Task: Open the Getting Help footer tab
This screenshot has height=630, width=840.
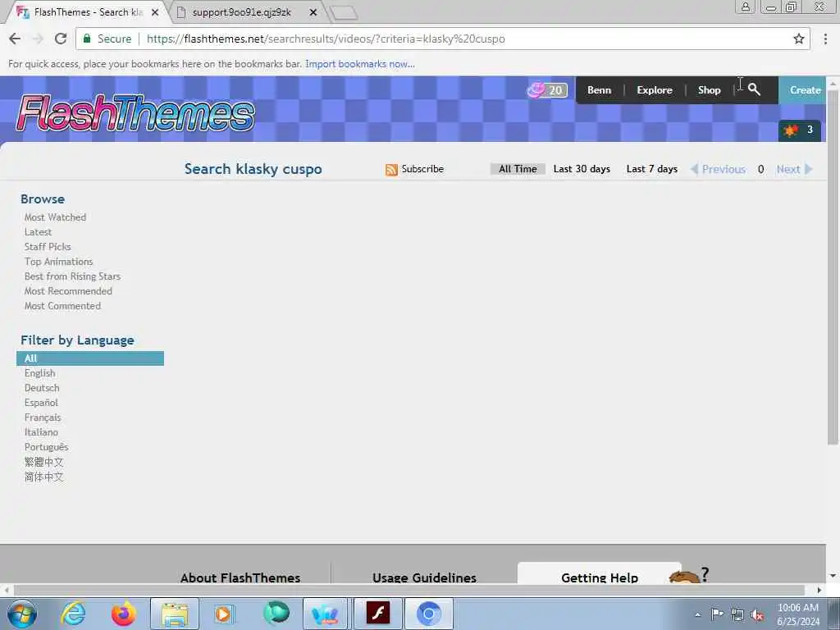Action: [x=600, y=573]
